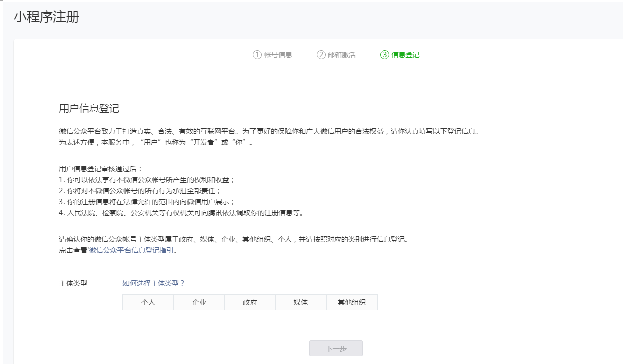The height and width of the screenshot is (364, 625).
Task: Select the 帐号信息 step label
Action: (278, 55)
